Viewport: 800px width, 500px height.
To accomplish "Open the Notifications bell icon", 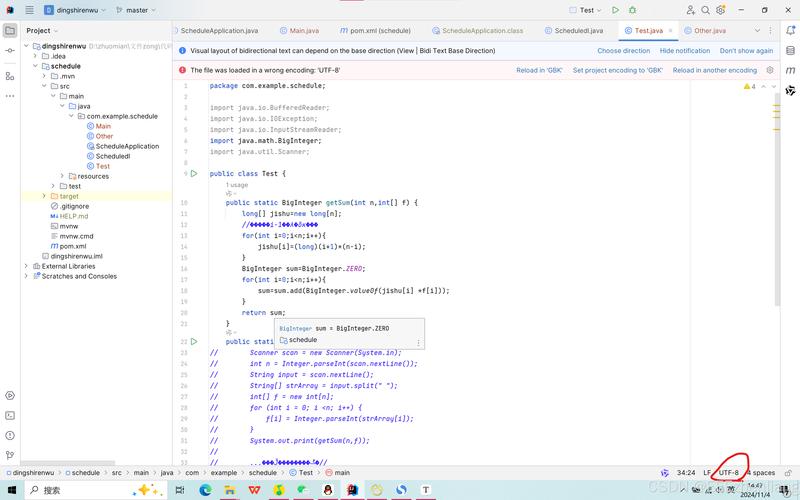I will point(790,31).
